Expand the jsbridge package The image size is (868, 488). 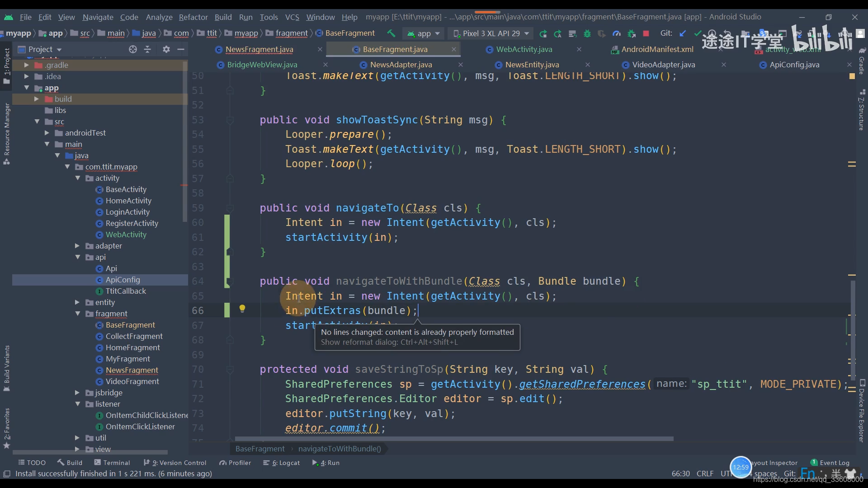[x=77, y=393]
